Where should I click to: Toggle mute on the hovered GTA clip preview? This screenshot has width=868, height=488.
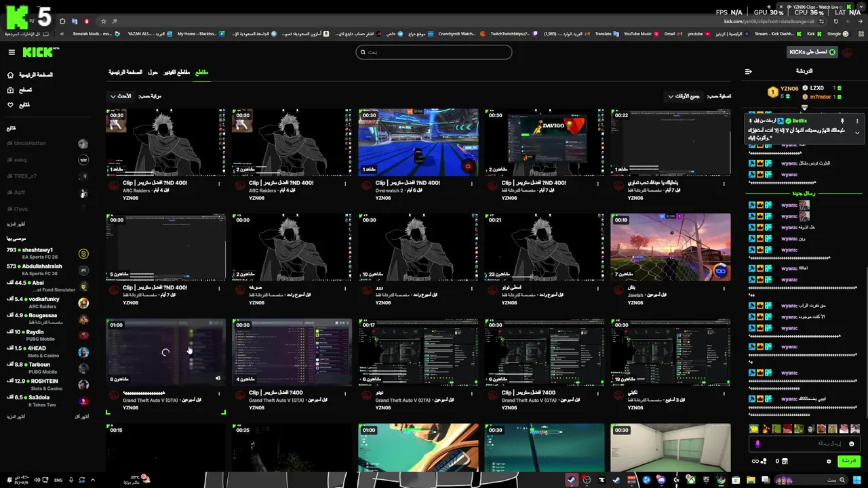point(218,379)
